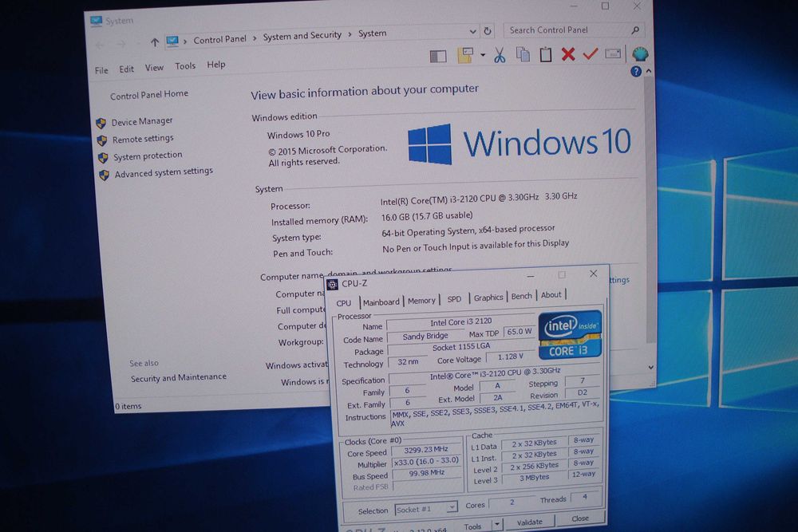Viewport: 798px width, 532px height.
Task: Click the Paste clipboard icon in System toolbar
Action: pyautogui.click(x=546, y=54)
